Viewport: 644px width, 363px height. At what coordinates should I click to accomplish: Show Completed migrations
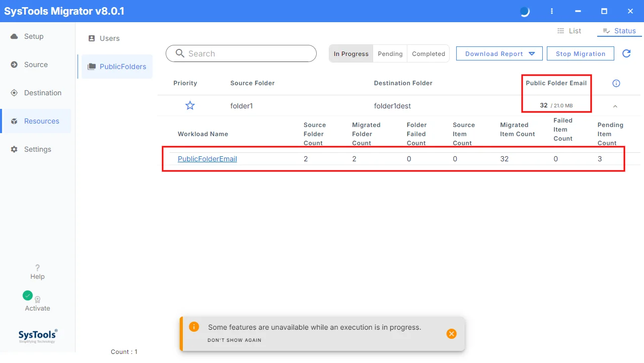coord(428,53)
